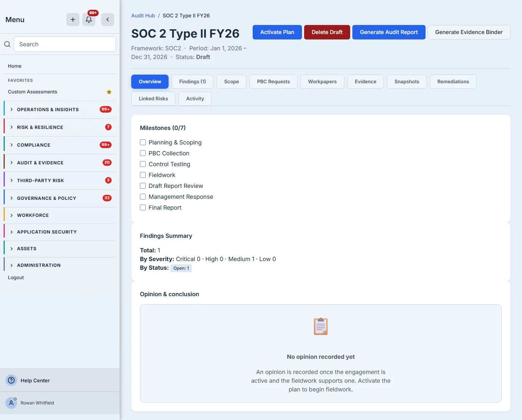Screen dimensions: 522x420
Task: Open the Linked Risks tab
Action: point(153,98)
